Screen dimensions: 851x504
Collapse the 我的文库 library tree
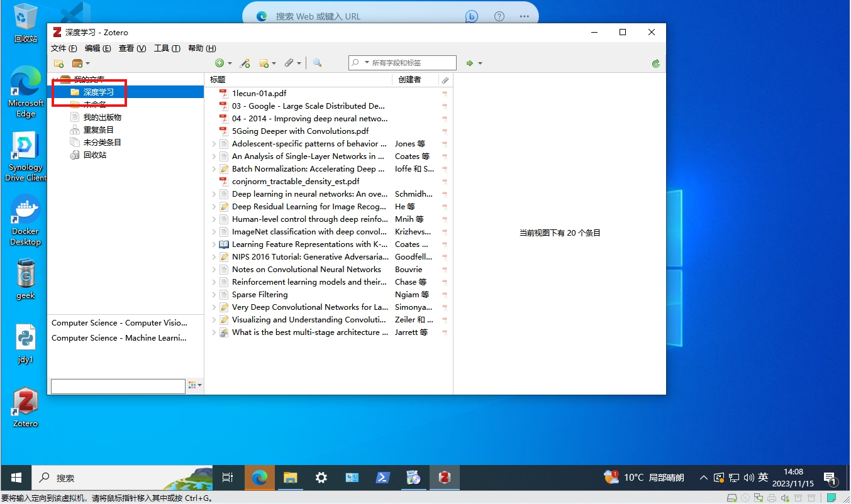click(x=55, y=80)
